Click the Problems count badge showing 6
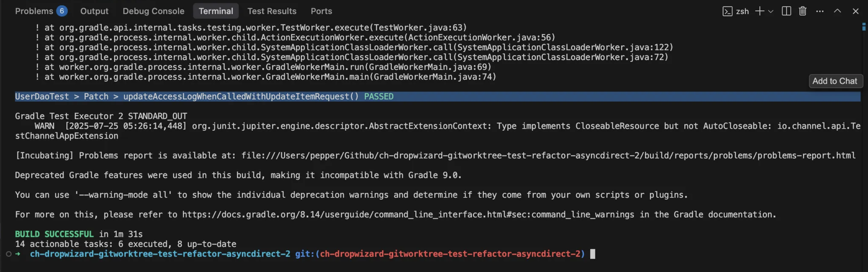This screenshot has width=868, height=272. tap(62, 11)
